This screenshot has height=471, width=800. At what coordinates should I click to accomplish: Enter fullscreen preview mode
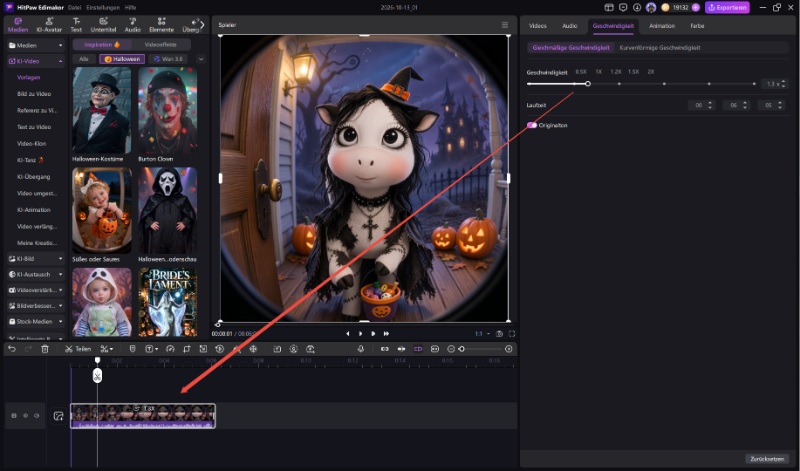click(x=512, y=334)
